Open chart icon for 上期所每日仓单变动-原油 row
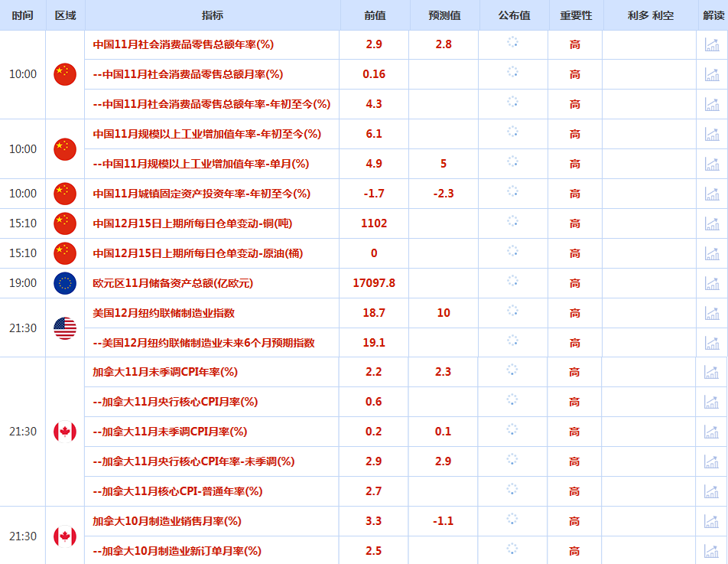This screenshot has width=728, height=564. (712, 253)
